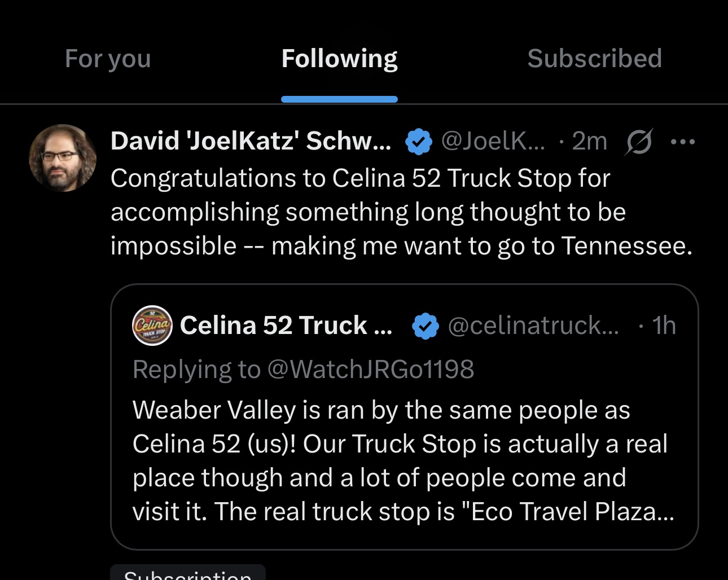This screenshot has width=728, height=580.
Task: Click the Celina 52 Truck ... account name
Action: pyautogui.click(x=286, y=326)
